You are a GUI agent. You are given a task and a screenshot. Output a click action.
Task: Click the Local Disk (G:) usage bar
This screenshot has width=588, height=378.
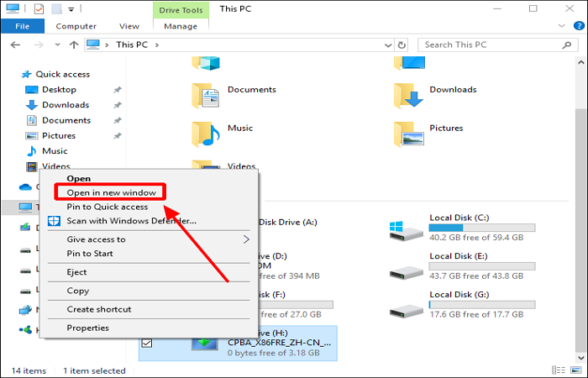pyautogui.click(x=482, y=304)
